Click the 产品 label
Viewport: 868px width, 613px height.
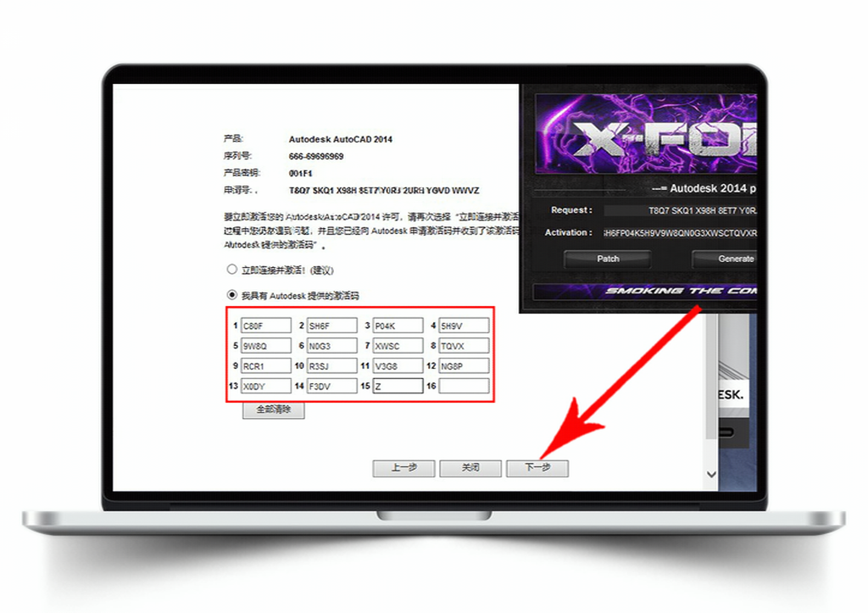pyautogui.click(x=233, y=138)
